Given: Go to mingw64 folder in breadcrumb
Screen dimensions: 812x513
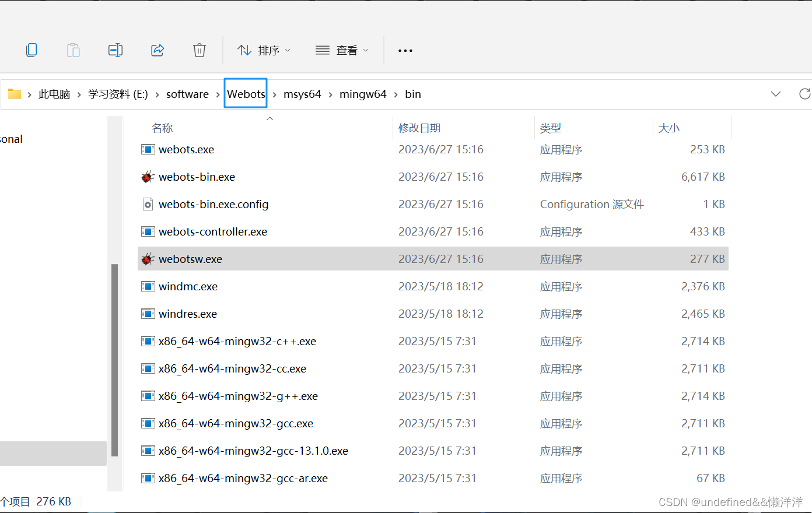Looking at the screenshot, I should click(x=363, y=94).
